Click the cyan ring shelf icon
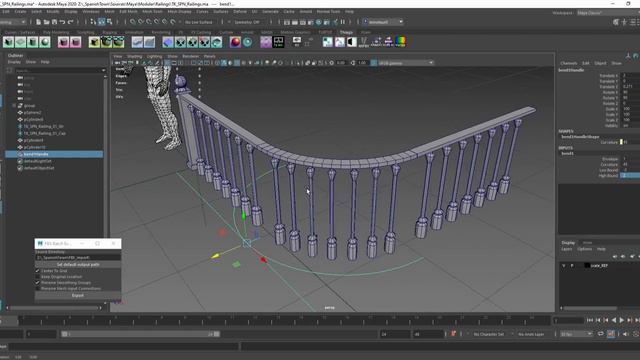 [247, 42]
